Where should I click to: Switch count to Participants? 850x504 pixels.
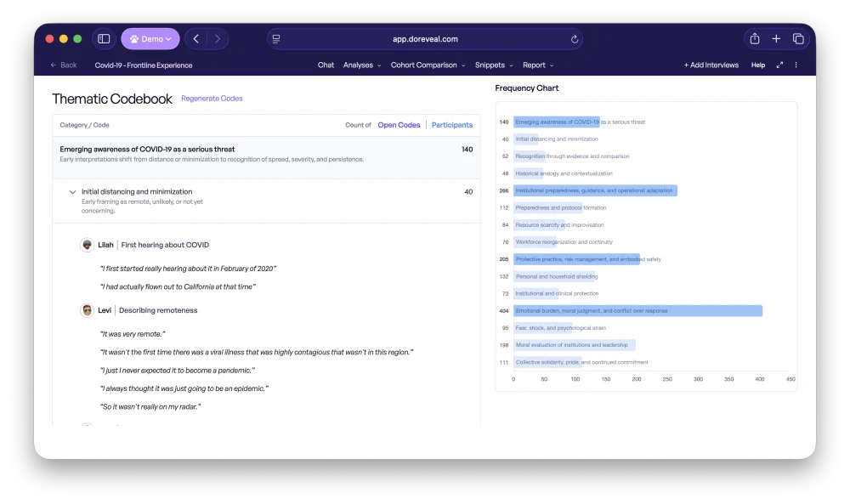pos(452,125)
